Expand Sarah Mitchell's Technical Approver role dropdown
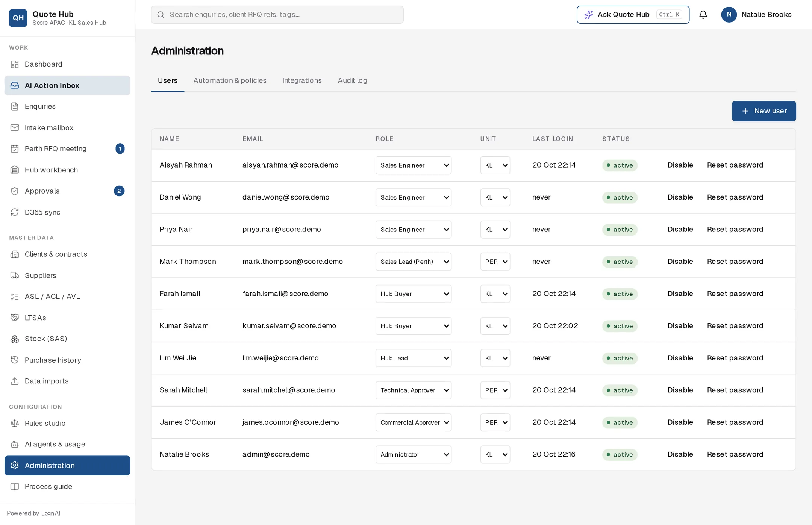Image resolution: width=812 pixels, height=525 pixels. pos(413,390)
